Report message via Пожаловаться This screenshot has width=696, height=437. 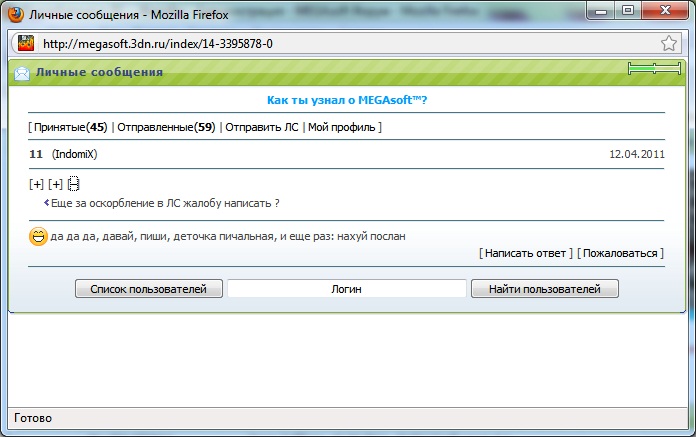pyautogui.click(x=620, y=253)
